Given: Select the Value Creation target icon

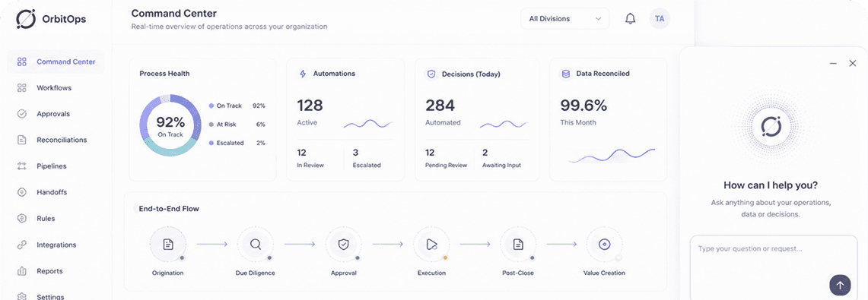Looking at the screenshot, I should coord(605,245).
